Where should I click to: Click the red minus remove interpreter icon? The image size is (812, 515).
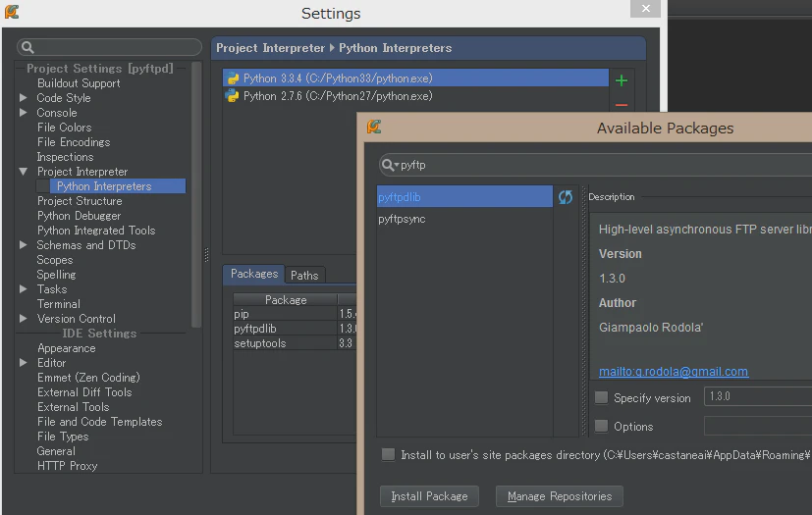[622, 105]
